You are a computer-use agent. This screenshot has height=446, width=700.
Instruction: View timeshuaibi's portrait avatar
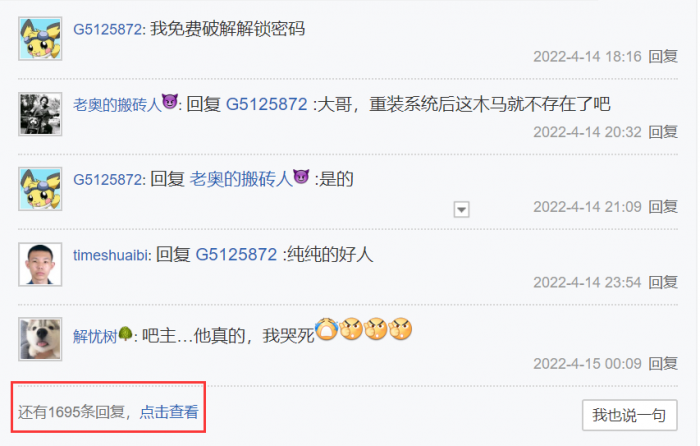tap(40, 265)
